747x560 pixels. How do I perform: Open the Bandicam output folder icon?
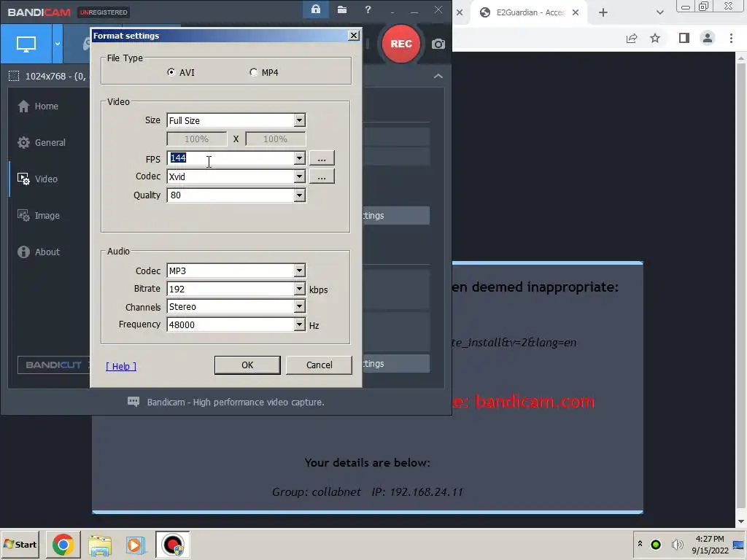pos(342,9)
